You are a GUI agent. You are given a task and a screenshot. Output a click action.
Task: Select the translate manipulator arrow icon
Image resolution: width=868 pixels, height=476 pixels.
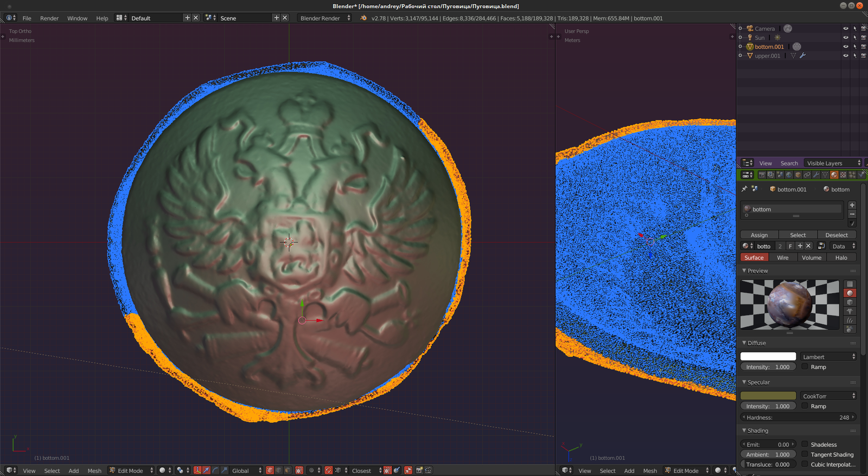point(206,471)
